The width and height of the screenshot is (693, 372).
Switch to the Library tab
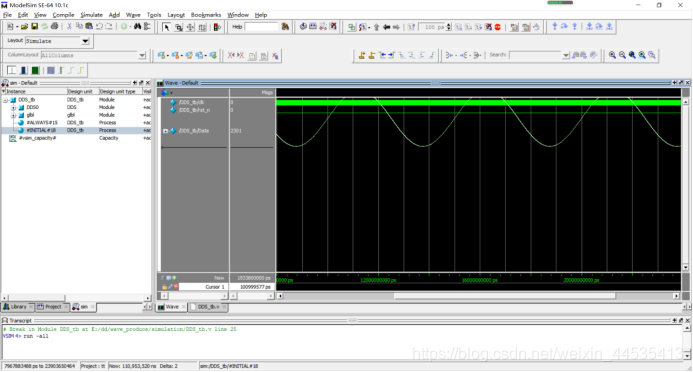point(18,307)
